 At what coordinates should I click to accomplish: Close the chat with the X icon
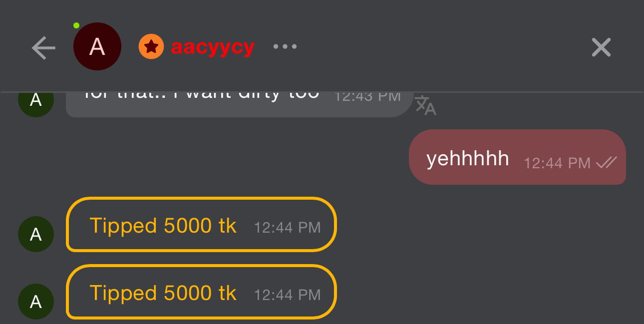coord(601,47)
